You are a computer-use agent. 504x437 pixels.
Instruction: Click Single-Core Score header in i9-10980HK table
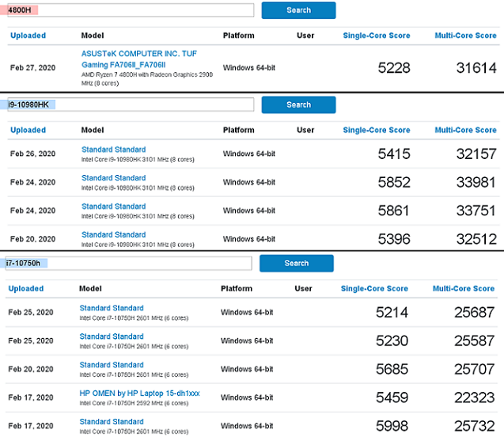click(x=376, y=130)
